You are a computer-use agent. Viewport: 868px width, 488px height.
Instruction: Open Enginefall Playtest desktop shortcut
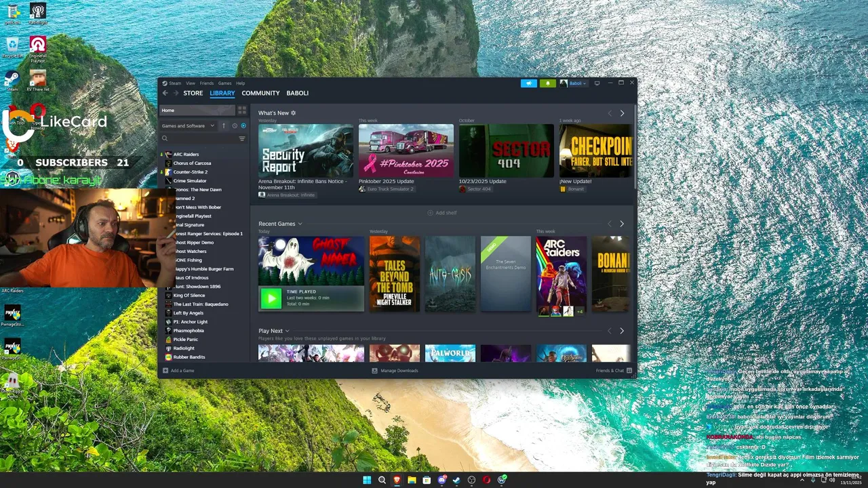[38, 49]
